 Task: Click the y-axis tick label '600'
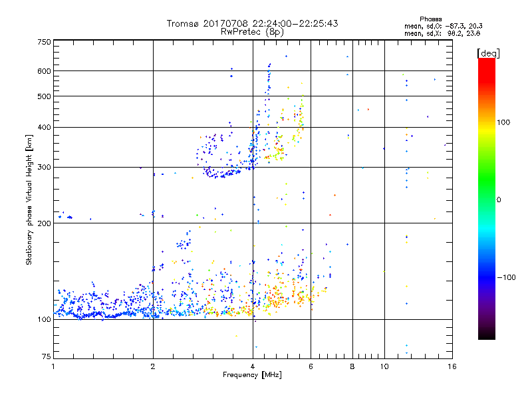coord(45,71)
